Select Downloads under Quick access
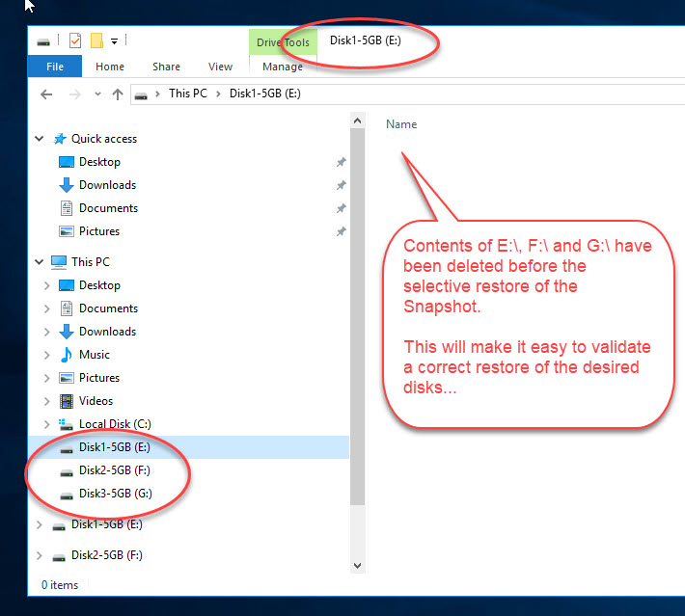 click(107, 185)
